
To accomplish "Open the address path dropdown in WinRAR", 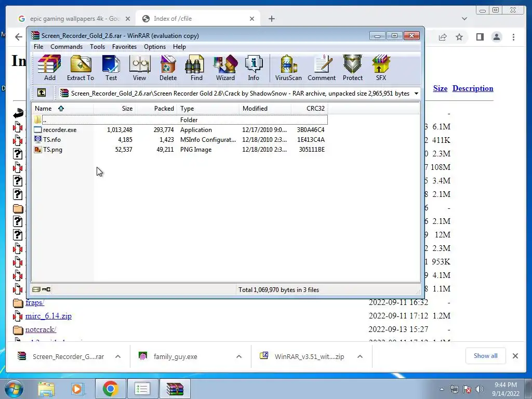I will 416,94.
